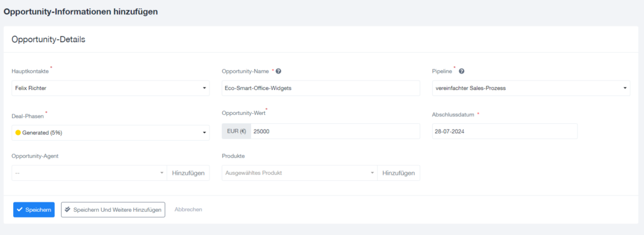Click Hinzufügen next to Opportunity-Agent
This screenshot has height=235, width=644.
coord(188,173)
